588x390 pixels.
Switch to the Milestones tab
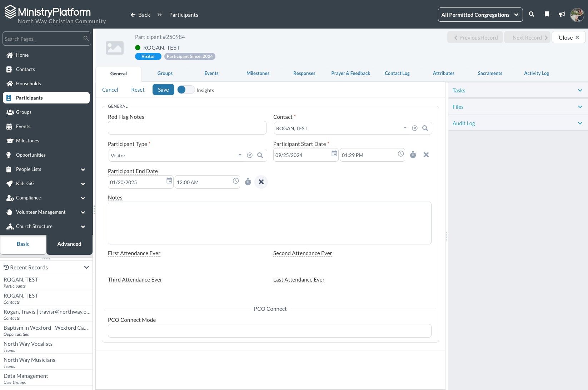tap(258, 74)
